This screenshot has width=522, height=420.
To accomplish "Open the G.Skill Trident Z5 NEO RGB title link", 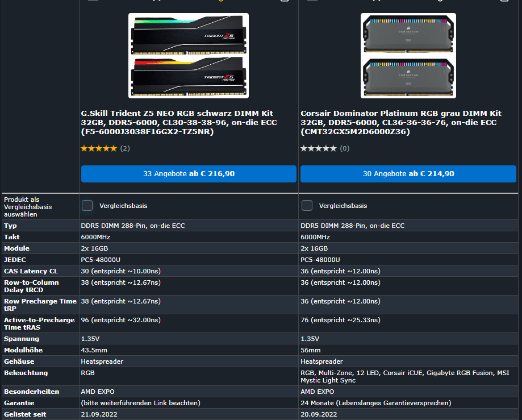I will coord(179,123).
